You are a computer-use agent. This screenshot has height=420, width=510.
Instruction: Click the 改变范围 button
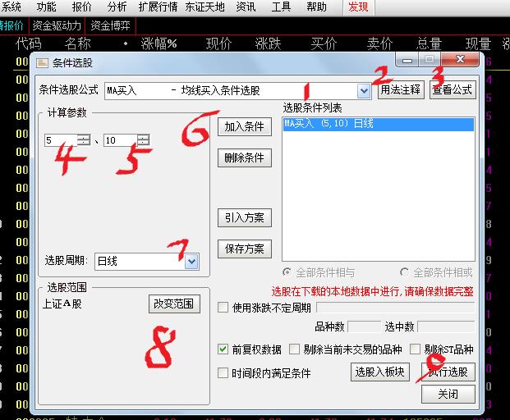pos(174,304)
